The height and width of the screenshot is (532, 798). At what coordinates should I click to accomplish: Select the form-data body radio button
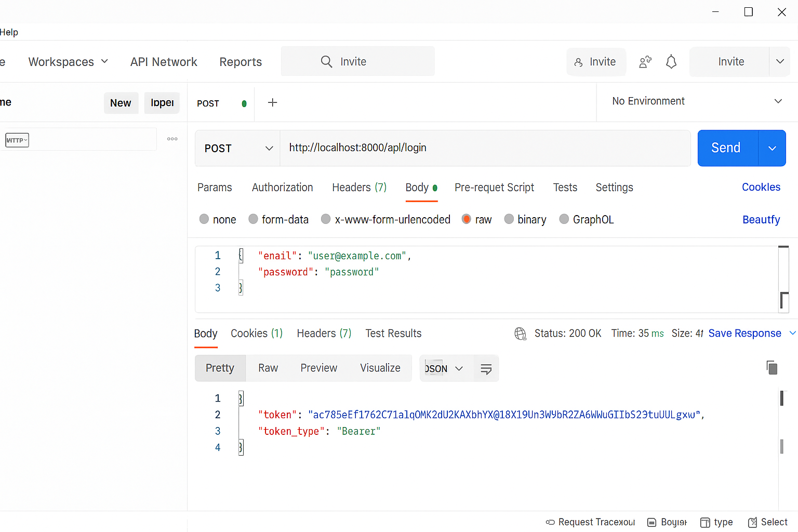(253, 219)
